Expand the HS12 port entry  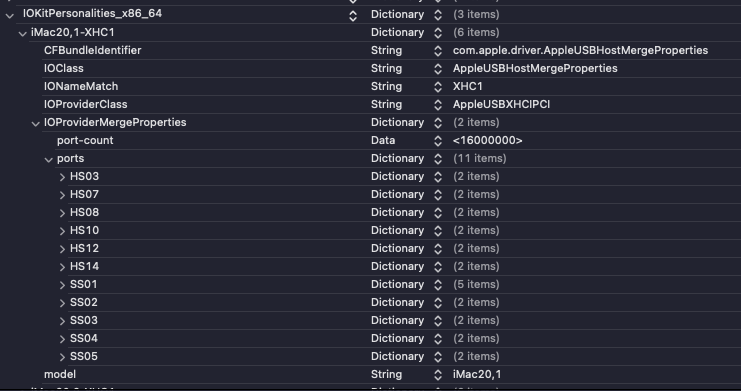pos(62,249)
